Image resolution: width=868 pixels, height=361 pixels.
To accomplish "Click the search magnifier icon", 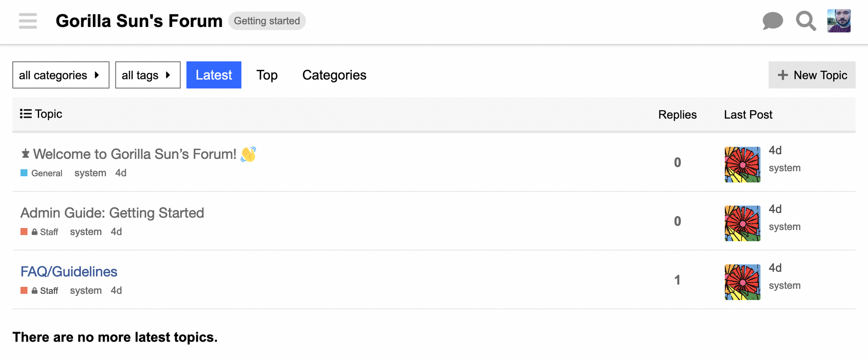I will pyautogui.click(x=806, y=21).
